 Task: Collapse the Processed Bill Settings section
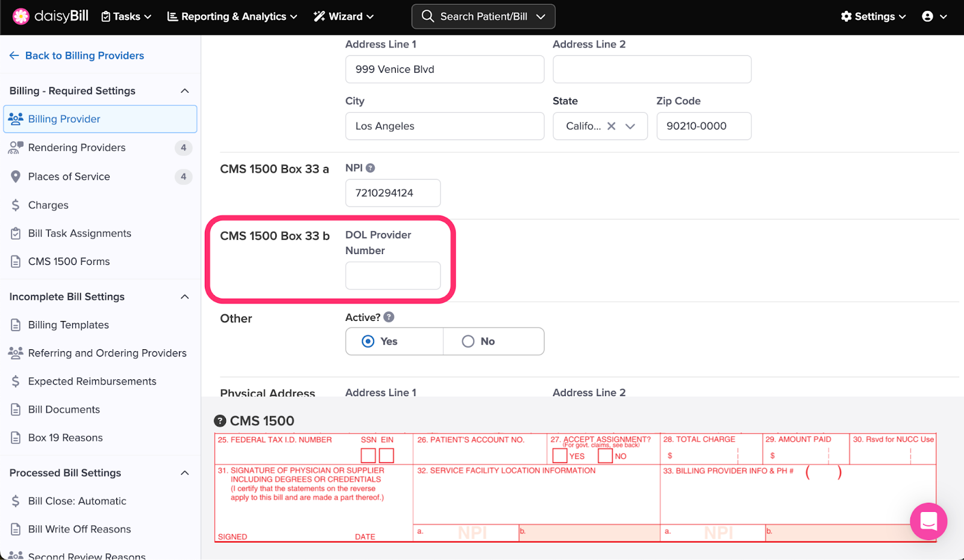click(184, 473)
